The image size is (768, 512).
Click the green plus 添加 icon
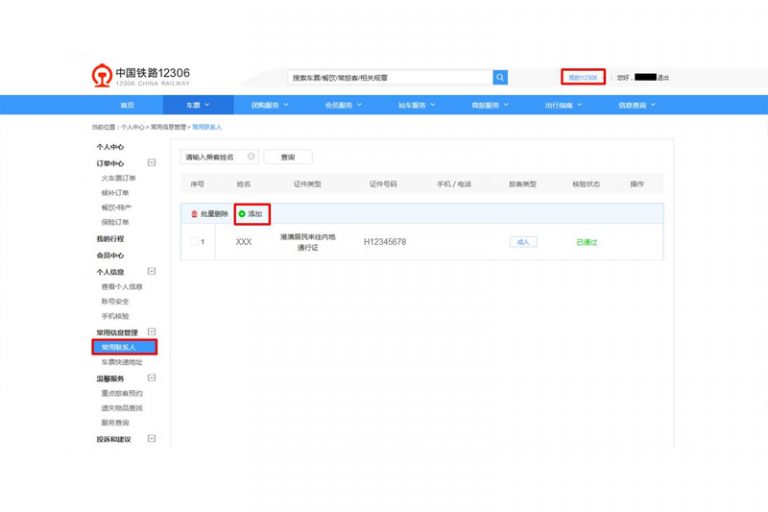click(242, 214)
